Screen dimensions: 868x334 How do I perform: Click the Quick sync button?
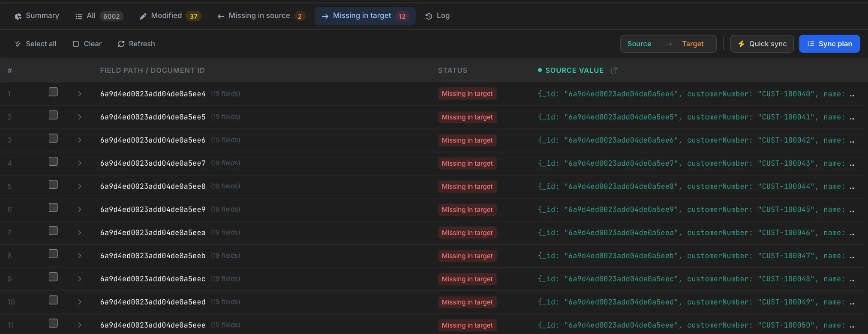762,44
